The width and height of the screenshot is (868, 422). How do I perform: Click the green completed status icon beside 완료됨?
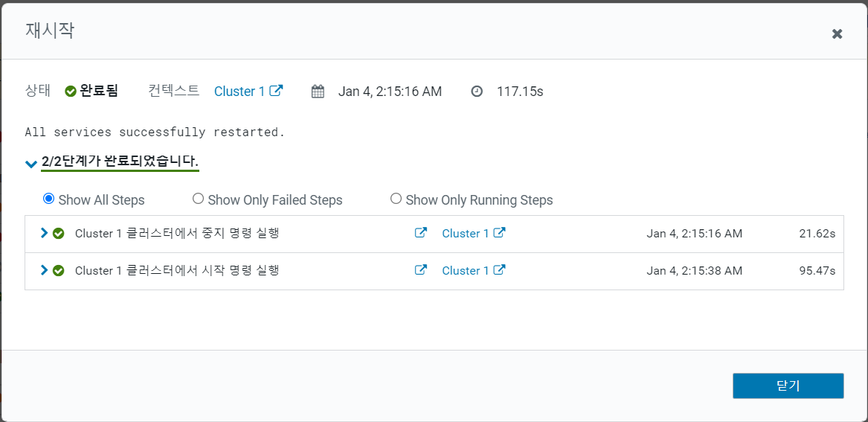(x=71, y=92)
